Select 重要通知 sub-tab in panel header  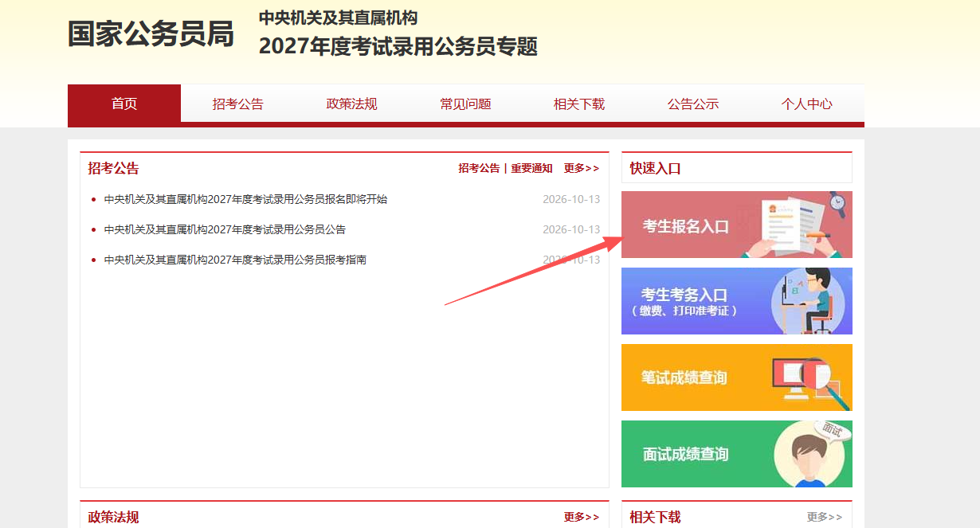531,168
